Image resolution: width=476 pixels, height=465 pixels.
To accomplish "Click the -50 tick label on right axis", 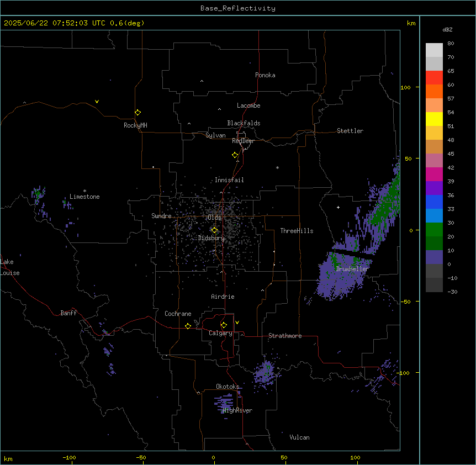I will (405, 302).
